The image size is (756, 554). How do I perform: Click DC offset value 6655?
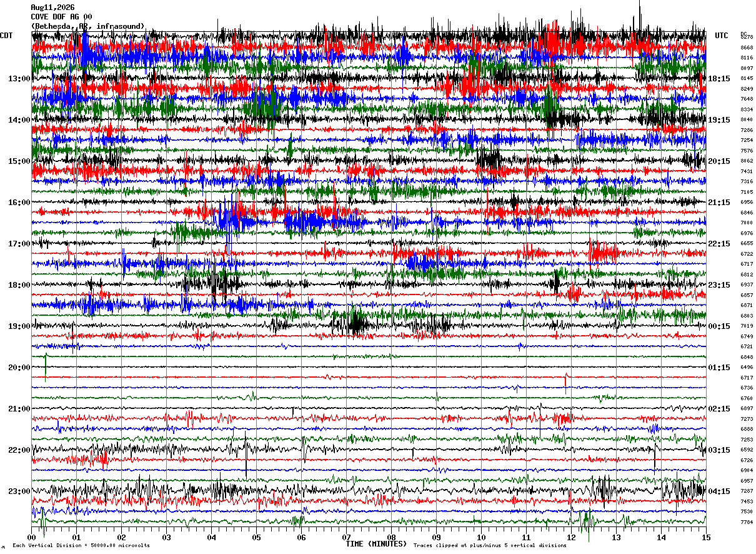click(x=747, y=243)
